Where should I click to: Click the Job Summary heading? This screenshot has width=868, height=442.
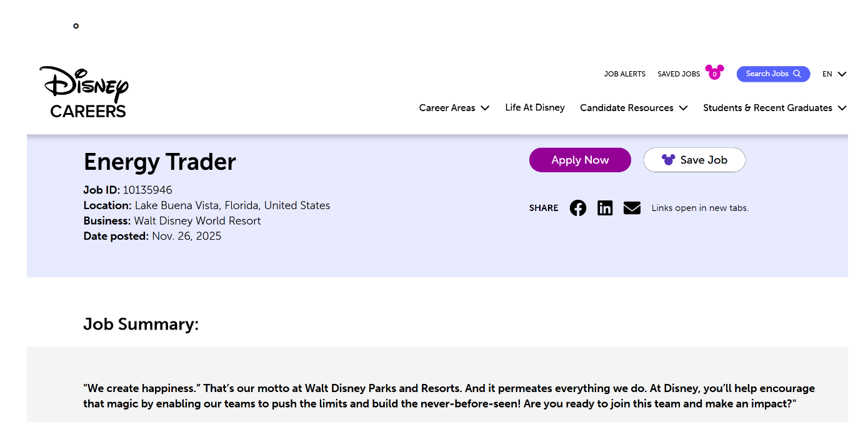141,324
